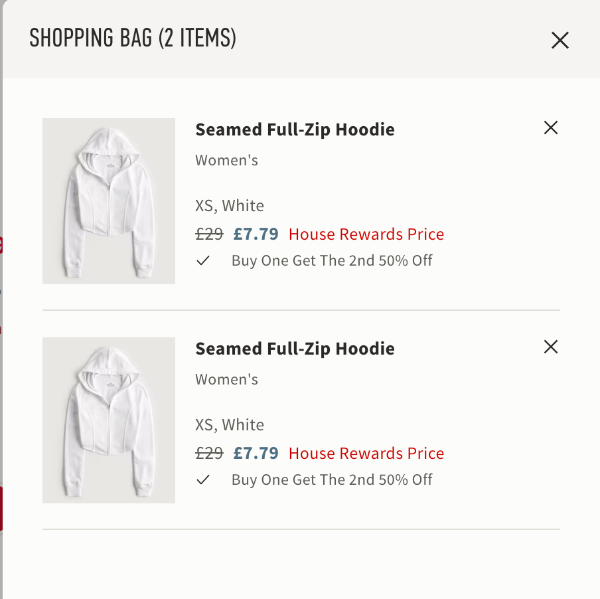This screenshot has height=599, width=600.
Task: Click the second item's promo checkmark icon
Action: 203,480
